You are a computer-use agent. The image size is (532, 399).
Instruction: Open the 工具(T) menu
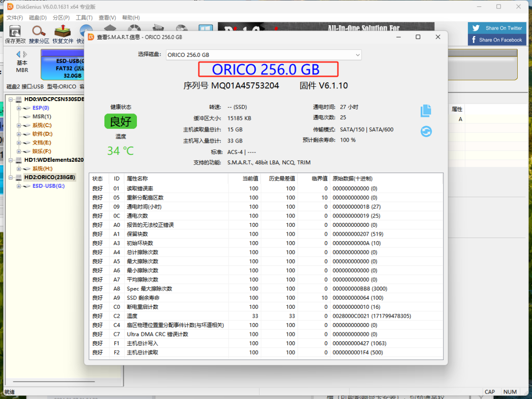84,18
